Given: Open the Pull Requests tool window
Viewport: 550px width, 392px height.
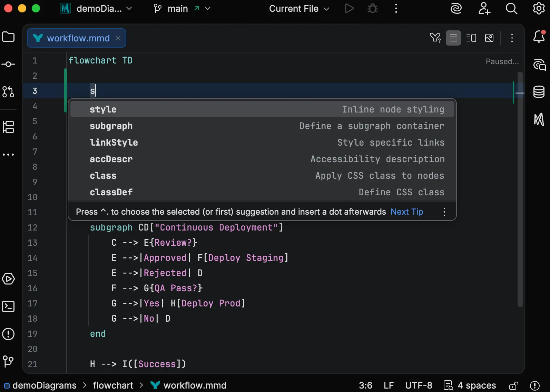Looking at the screenshot, I should (8, 92).
